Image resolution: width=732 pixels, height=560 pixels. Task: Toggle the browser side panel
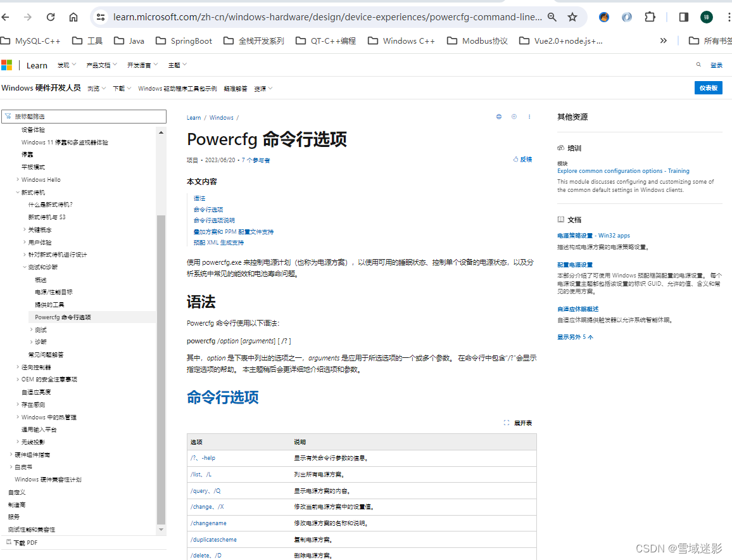point(683,17)
